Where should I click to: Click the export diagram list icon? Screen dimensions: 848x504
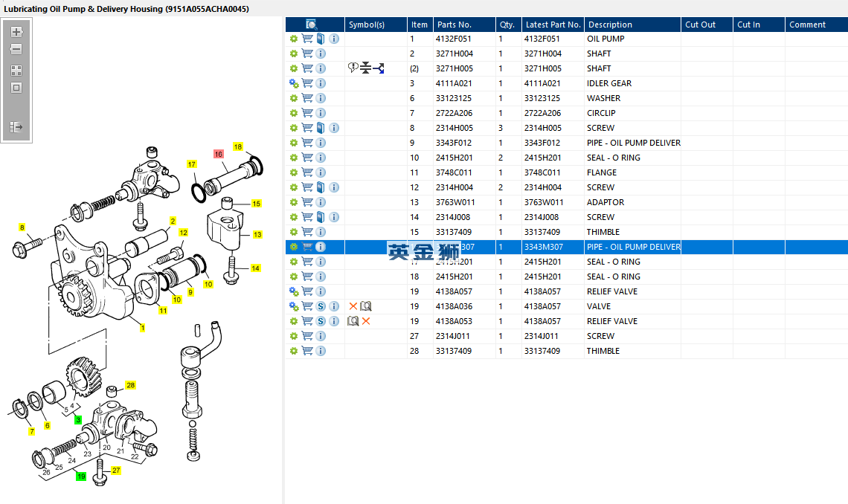pos(16,127)
